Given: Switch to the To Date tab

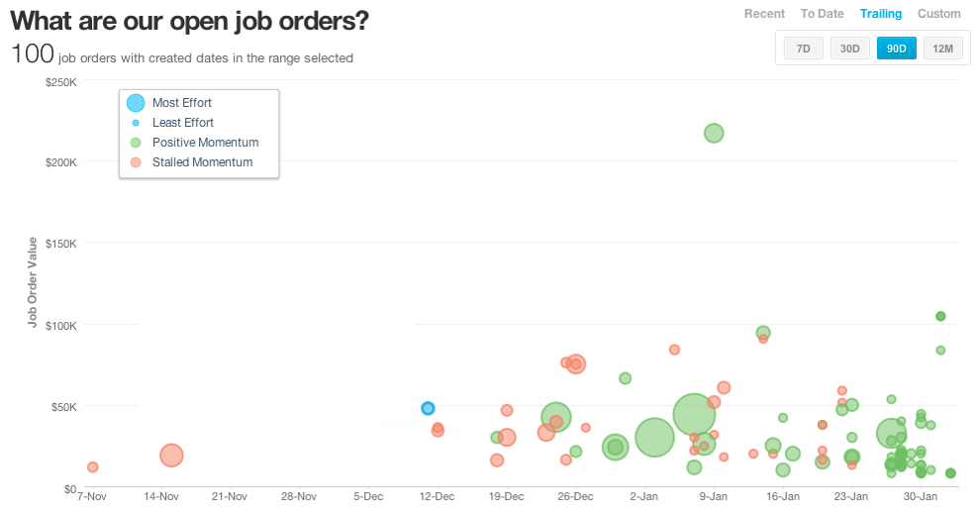Looking at the screenshot, I should tap(822, 14).
